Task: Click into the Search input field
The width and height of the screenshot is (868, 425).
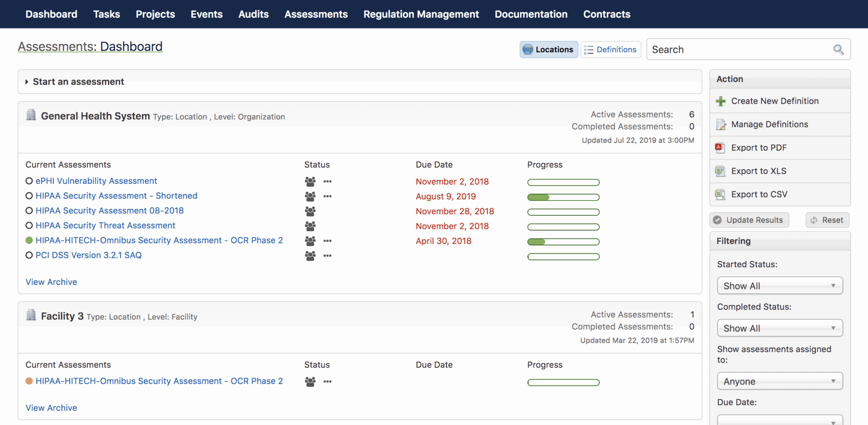Action: tap(739, 50)
